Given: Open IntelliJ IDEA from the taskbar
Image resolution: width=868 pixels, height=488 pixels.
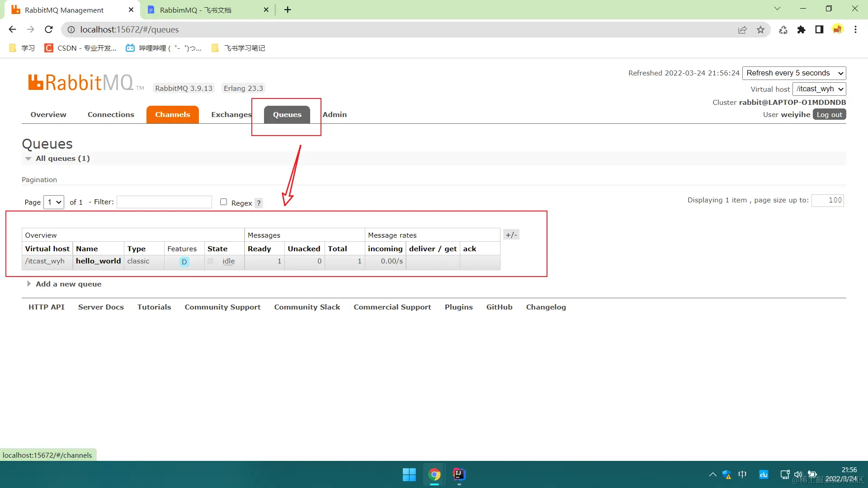Looking at the screenshot, I should pyautogui.click(x=459, y=474).
